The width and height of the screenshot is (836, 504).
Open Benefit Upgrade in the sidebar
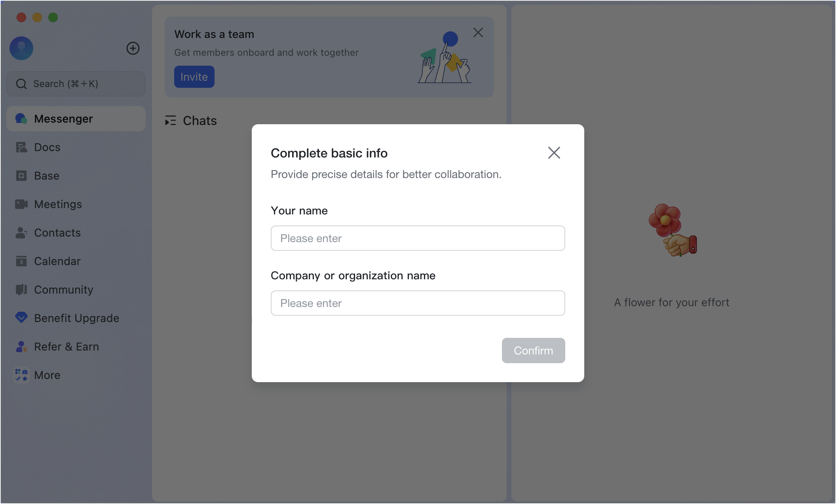coord(76,318)
